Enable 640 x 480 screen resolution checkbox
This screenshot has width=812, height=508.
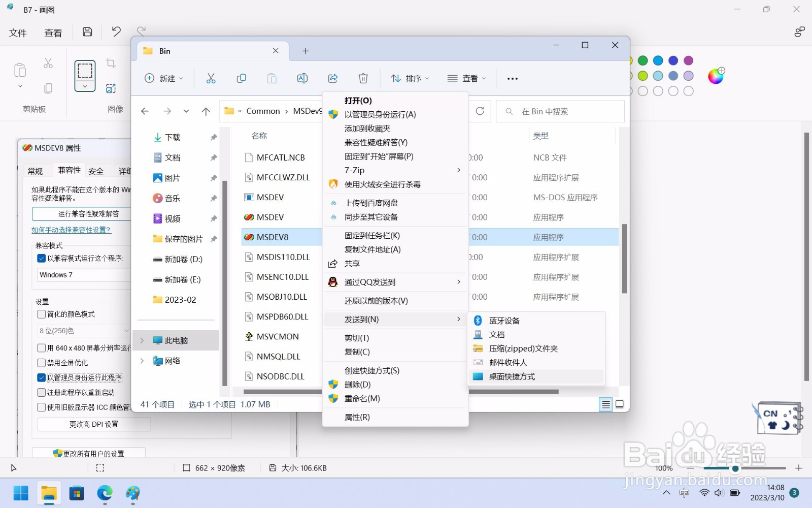coord(42,348)
